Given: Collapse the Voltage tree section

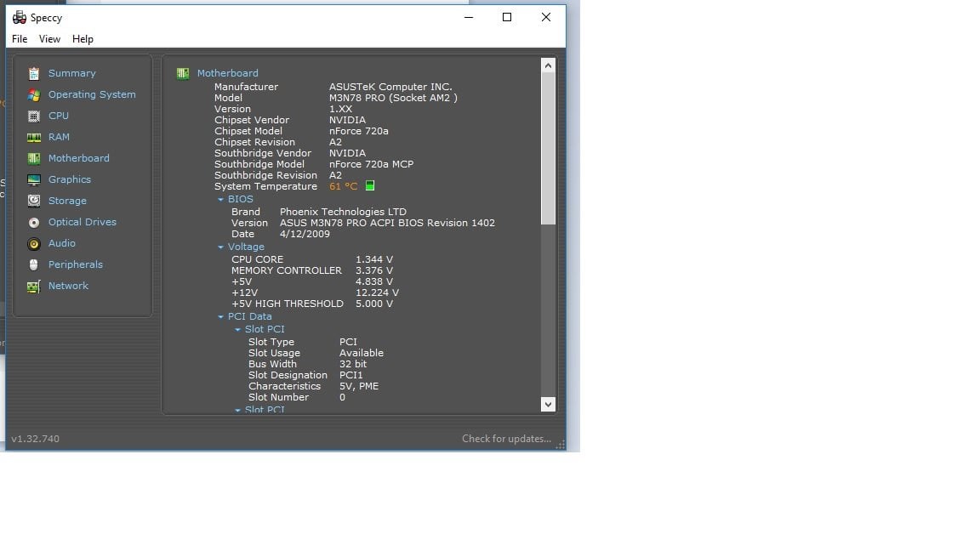Looking at the screenshot, I should coord(220,247).
